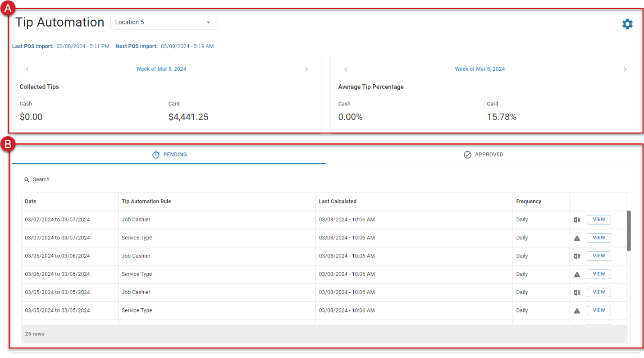Go to next week in Average Tip Percentage card
The image size is (644, 358).
625,69
